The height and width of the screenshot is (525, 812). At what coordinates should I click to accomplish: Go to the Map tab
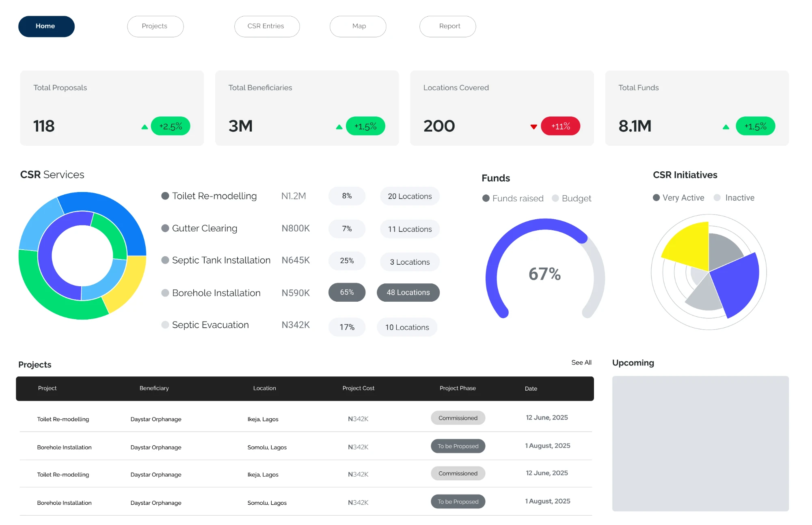coord(358,26)
